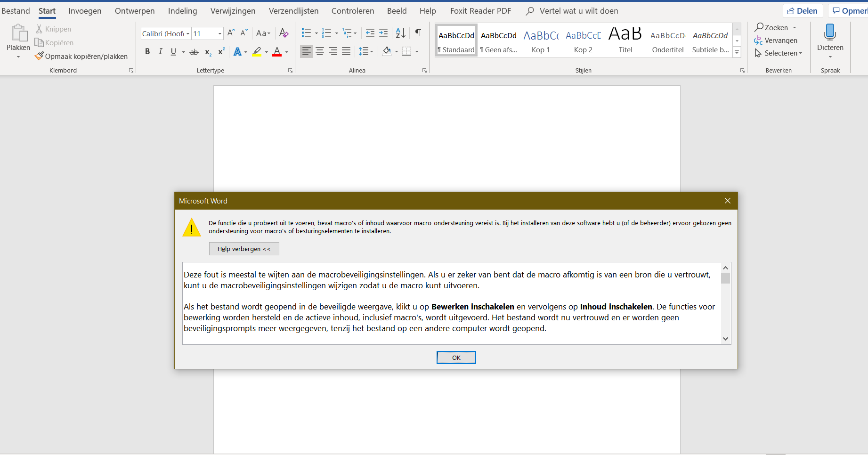Viewport: 868px width, 455px height.
Task: Click the Dicteren microphone icon
Action: click(830, 33)
